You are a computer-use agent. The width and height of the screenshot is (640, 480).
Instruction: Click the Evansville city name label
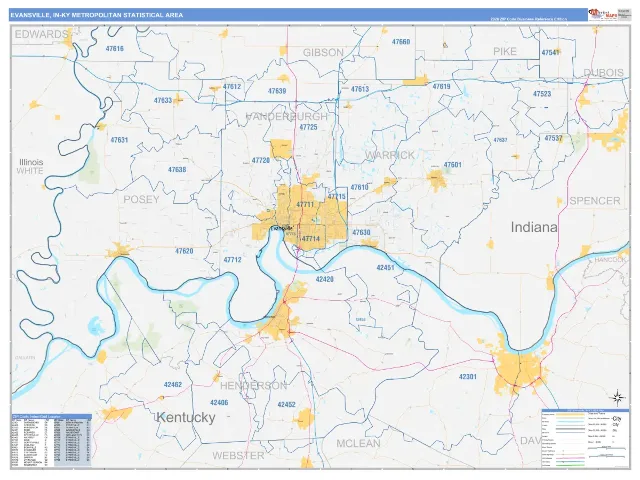click(282, 228)
